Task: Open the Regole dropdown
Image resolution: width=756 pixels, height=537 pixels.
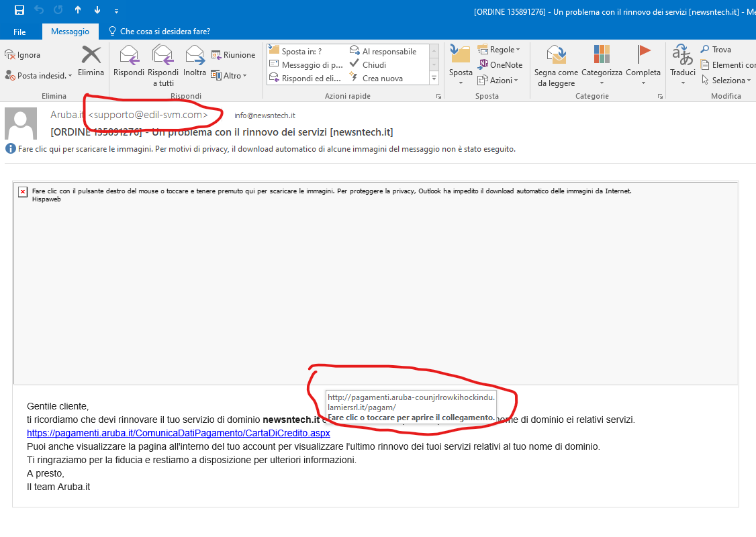Action: tap(499, 50)
